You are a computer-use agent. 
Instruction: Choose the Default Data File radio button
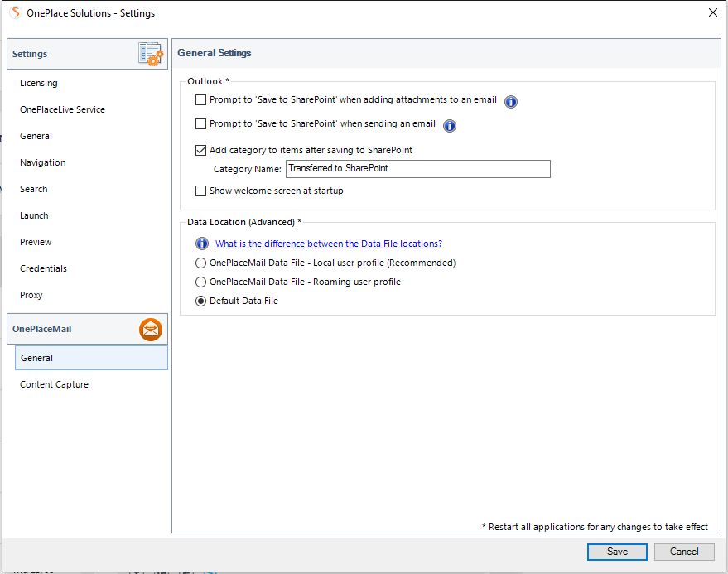pos(200,301)
